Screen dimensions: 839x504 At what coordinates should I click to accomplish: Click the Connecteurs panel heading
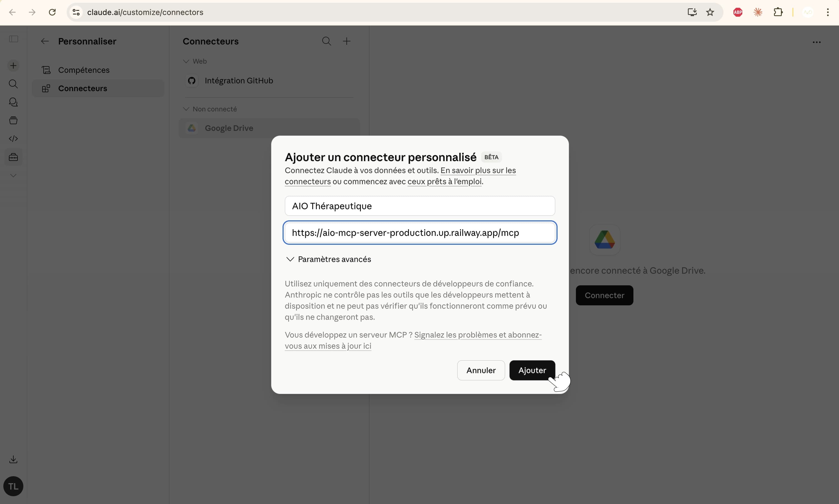211,41
